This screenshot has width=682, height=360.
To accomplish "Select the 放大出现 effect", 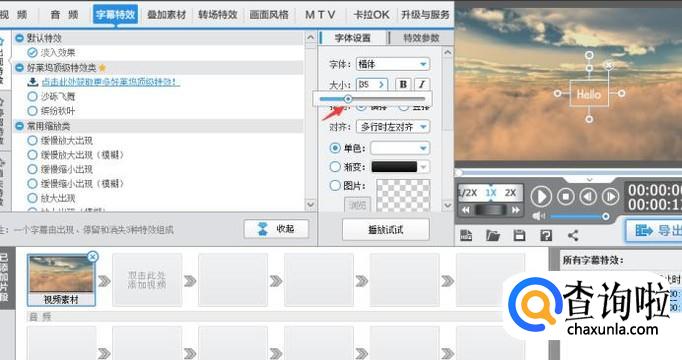I will point(32,198).
